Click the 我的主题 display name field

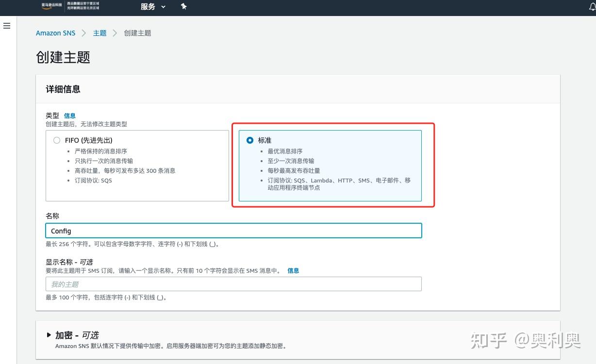pyautogui.click(x=233, y=284)
